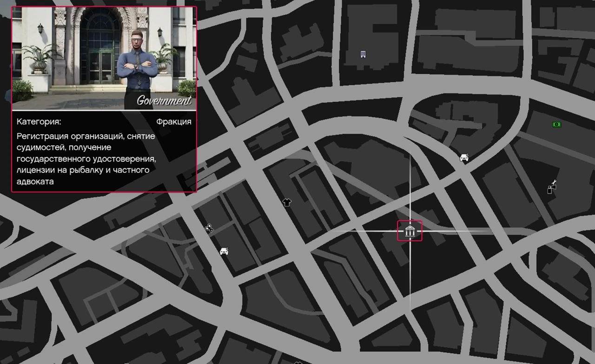Click the green cash bank icon
This screenshot has width=595, height=364.
556,124
